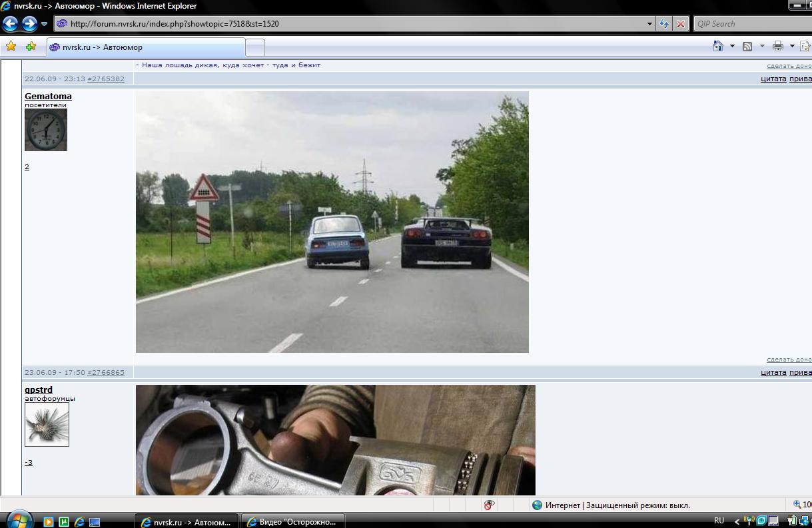Select the nvrsk.ru Автоюмор tab

coord(145,47)
